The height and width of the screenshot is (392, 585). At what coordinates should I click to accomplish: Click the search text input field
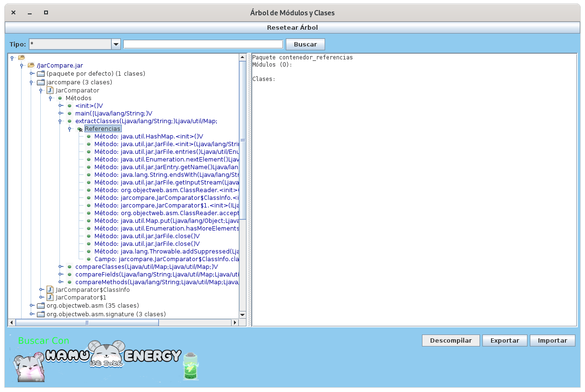(203, 44)
